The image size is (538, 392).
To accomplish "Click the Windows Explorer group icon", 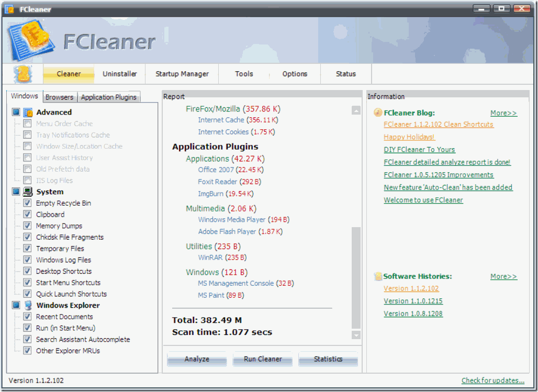I will (28, 305).
